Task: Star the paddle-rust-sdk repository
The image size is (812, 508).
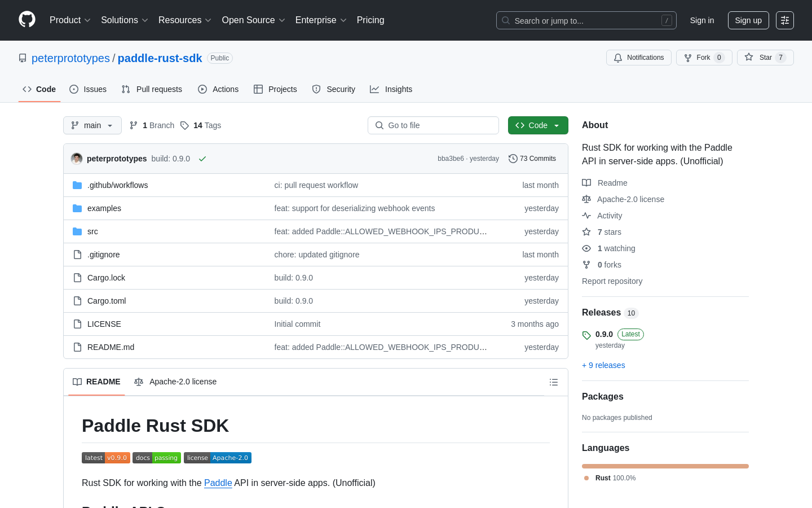Action: [x=765, y=58]
